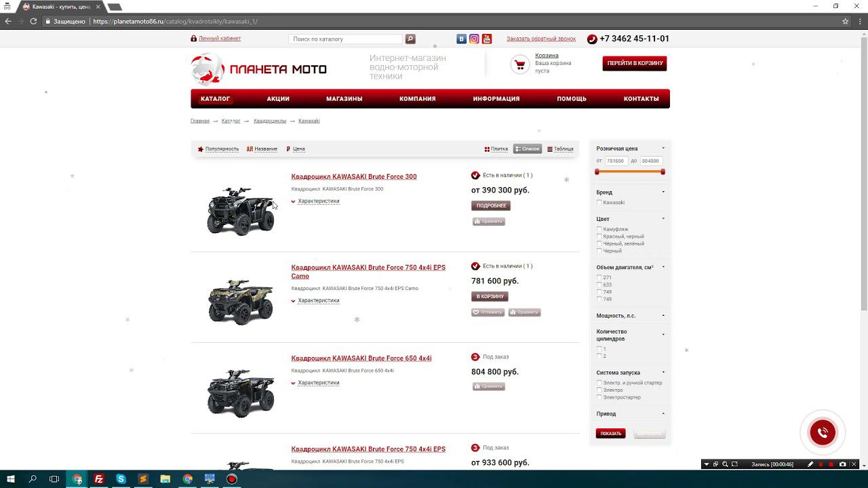Expand the Мощность, л.с. filter section
Viewport: 868px width, 488px height.
(663, 316)
